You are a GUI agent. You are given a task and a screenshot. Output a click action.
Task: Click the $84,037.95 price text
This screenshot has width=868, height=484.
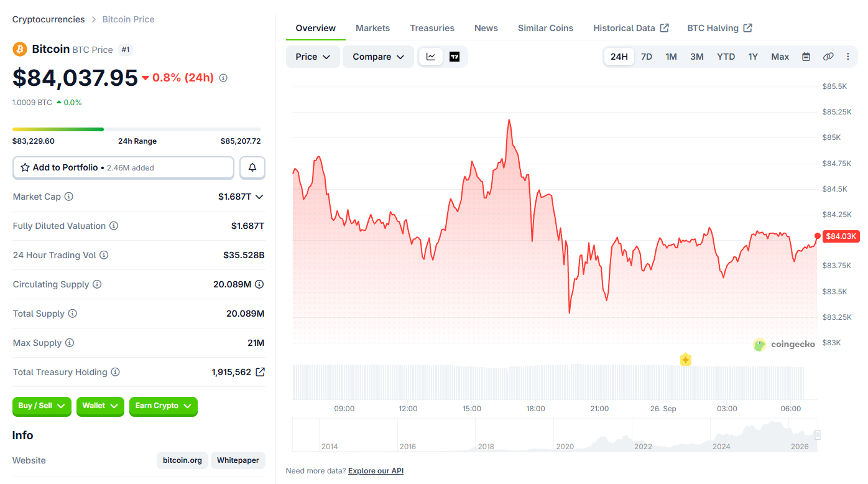pyautogui.click(x=75, y=78)
